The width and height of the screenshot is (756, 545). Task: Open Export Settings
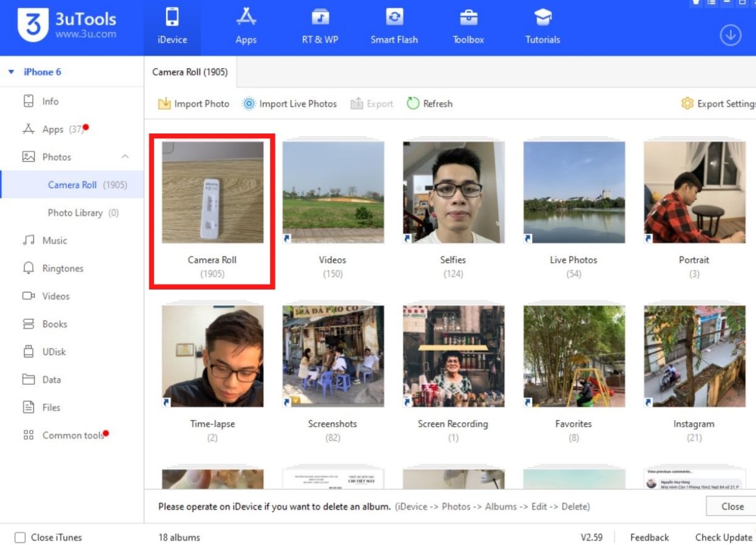point(718,104)
